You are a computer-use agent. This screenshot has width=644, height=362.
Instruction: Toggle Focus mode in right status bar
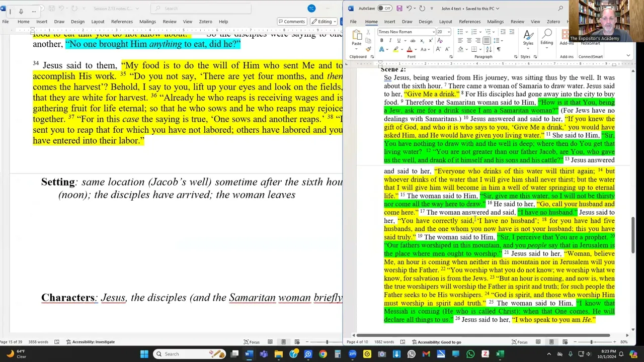[x=519, y=342]
